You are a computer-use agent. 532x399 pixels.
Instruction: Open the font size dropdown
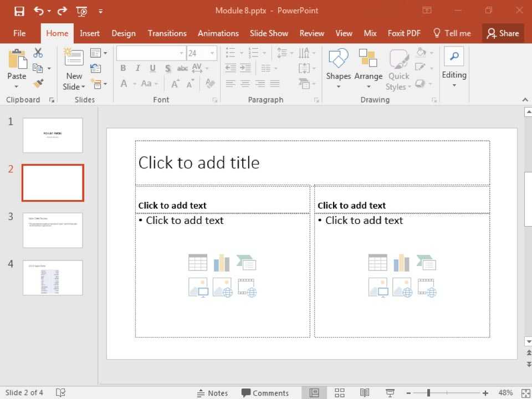pyautogui.click(x=212, y=53)
